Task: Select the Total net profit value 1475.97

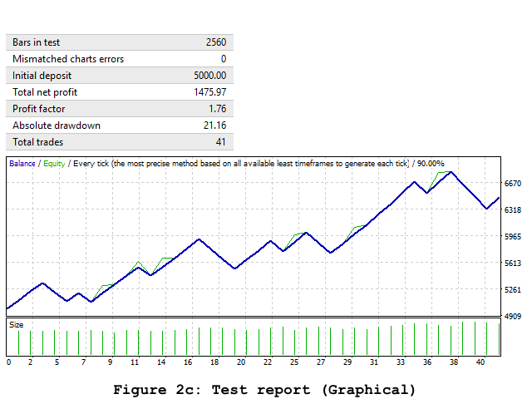Action: click(x=209, y=92)
